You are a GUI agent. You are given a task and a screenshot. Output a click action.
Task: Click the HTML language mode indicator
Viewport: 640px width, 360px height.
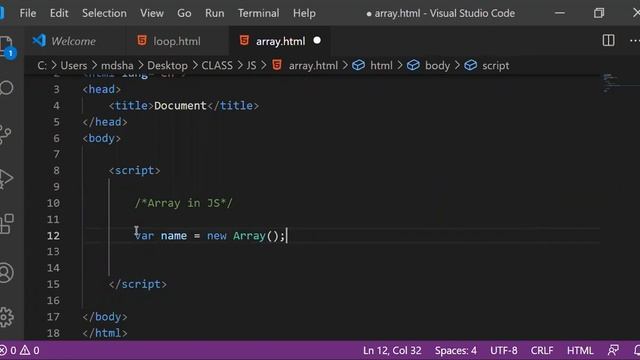(x=580, y=350)
